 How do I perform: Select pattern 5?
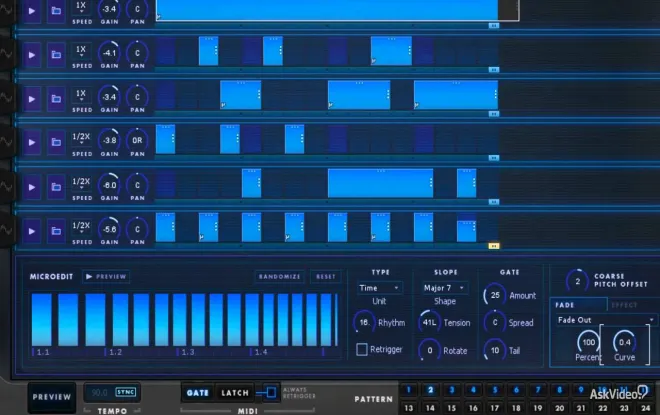tap(495, 390)
